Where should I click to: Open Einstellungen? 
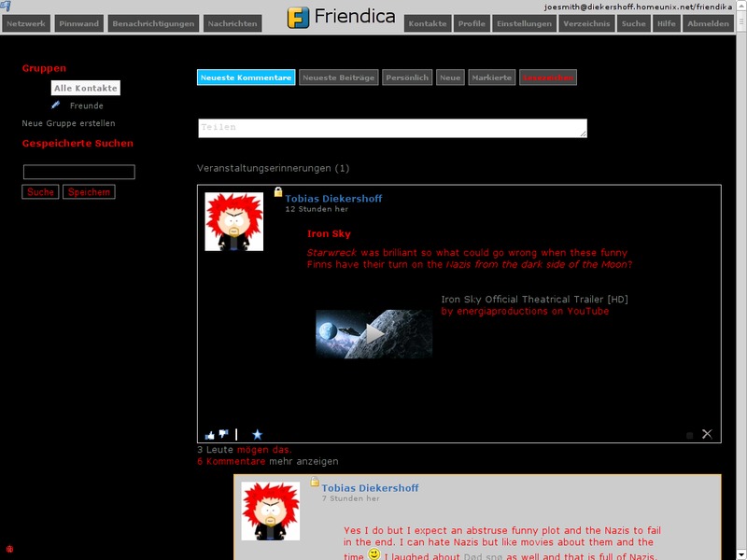pyautogui.click(x=524, y=23)
